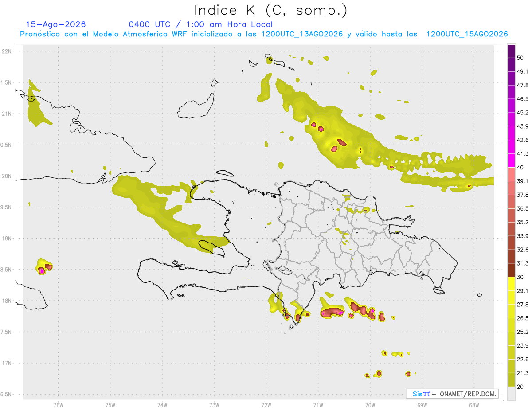This screenshot has width=532, height=411.
Task: Click the '50' label on the color scale
Action: (520, 58)
